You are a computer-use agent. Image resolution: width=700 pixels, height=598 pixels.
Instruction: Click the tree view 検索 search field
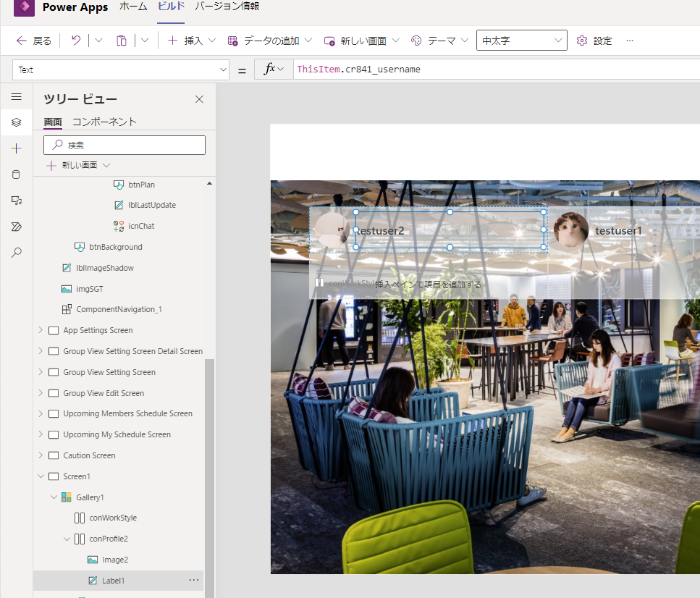(x=125, y=145)
